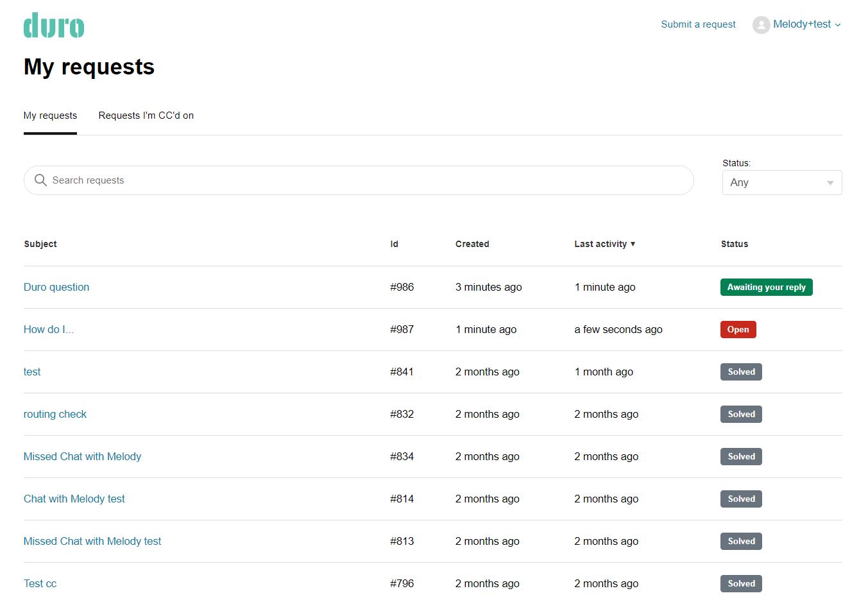Open the user account dropdown chevron

pyautogui.click(x=837, y=26)
